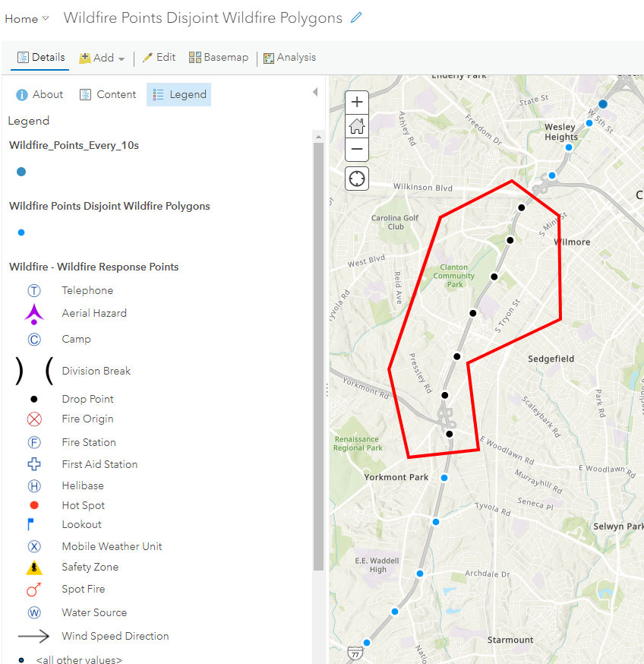Click the map Zoom Out button
This screenshot has width=644, height=664.
tap(356, 150)
